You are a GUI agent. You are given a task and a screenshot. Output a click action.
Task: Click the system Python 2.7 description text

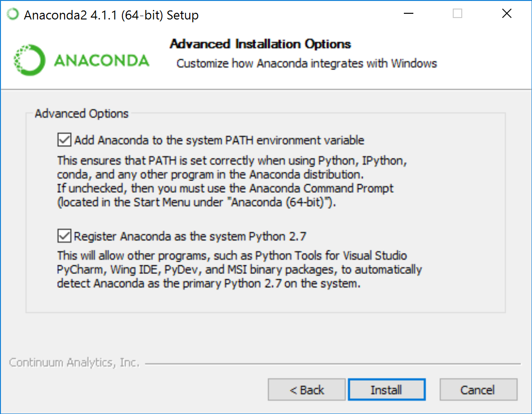237,269
